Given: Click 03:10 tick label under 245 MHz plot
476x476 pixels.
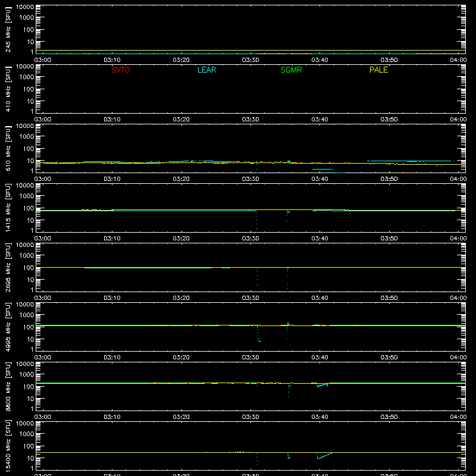Looking at the screenshot, I should (112, 60).
